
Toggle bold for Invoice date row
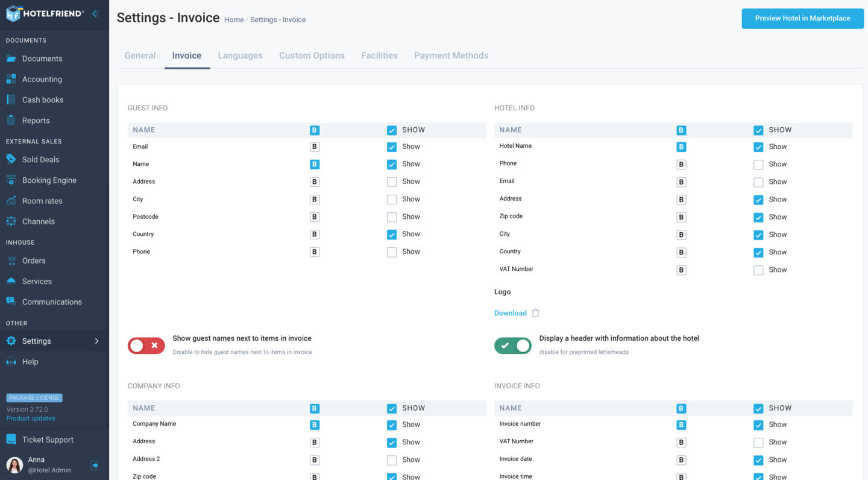point(681,459)
